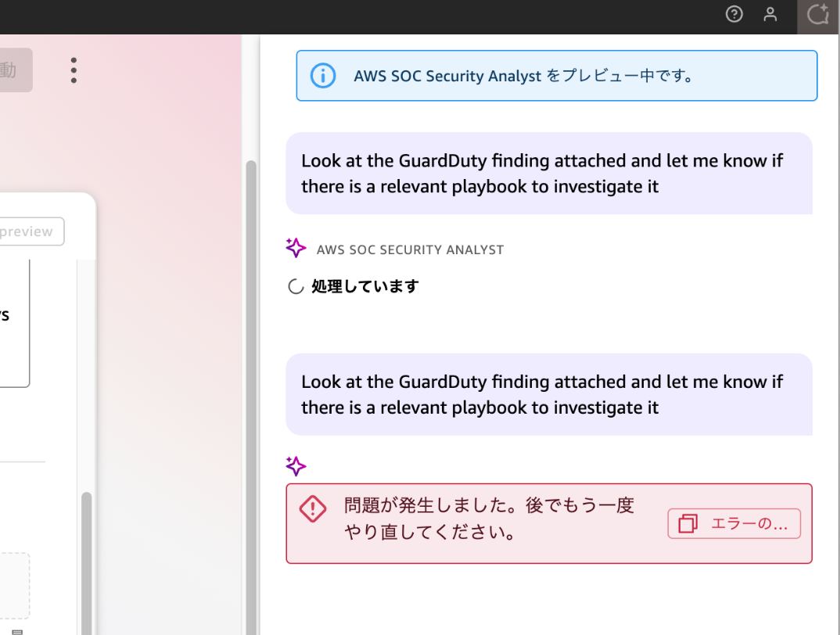Click the 処理しています status text
840x635 pixels.
tap(364, 287)
